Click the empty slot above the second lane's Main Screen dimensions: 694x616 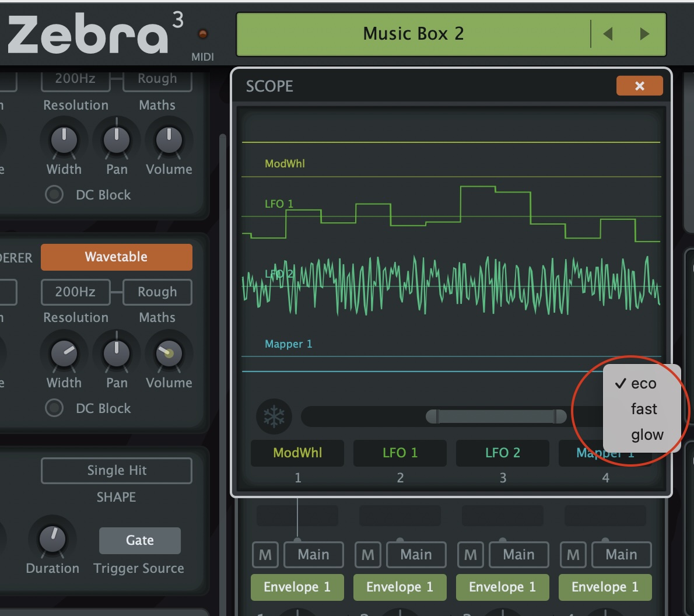(400, 516)
